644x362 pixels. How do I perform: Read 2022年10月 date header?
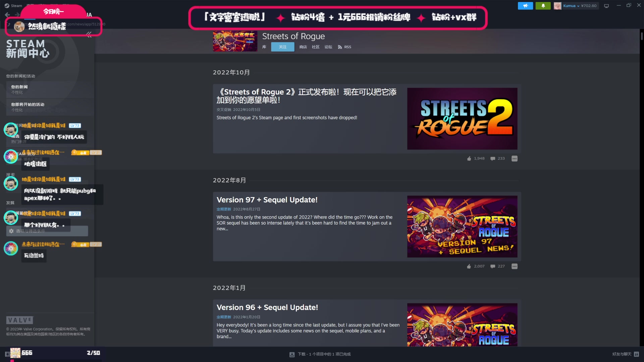231,72
